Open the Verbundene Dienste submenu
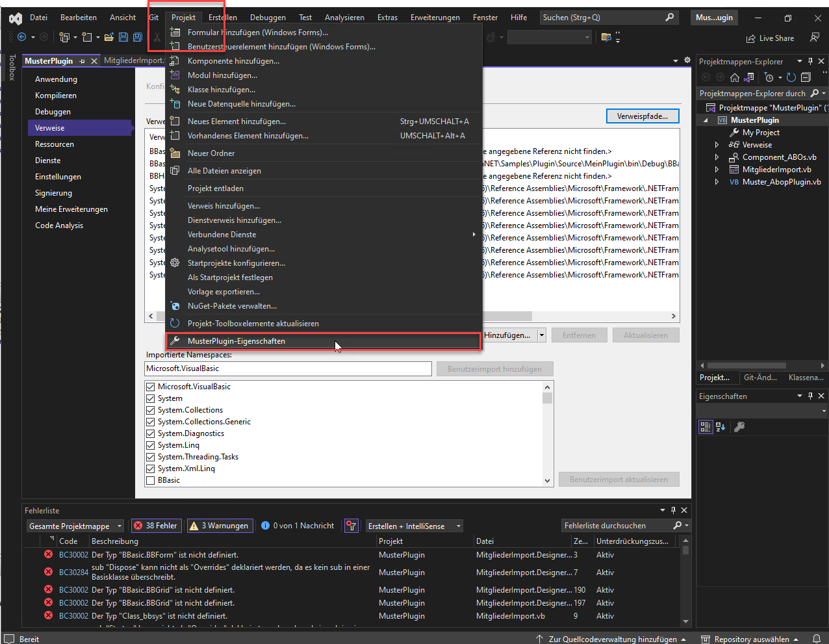Image resolution: width=829 pixels, height=644 pixels. 324,235
